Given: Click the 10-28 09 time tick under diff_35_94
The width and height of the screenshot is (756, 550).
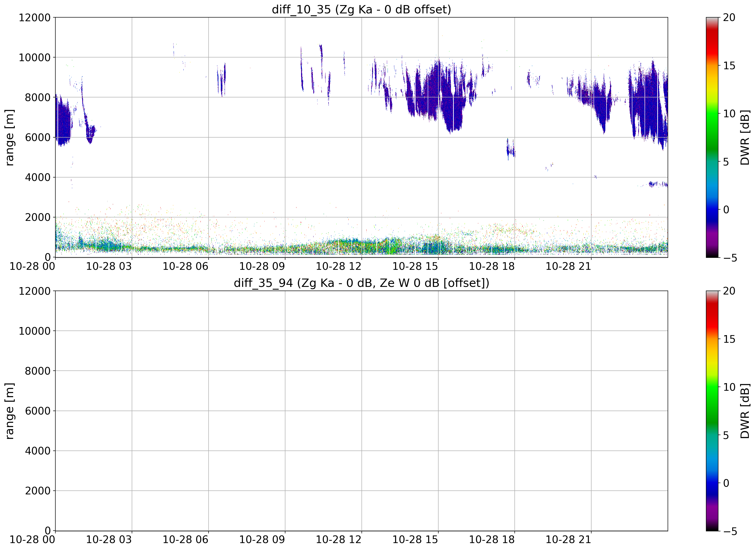Looking at the screenshot, I should [x=262, y=540].
